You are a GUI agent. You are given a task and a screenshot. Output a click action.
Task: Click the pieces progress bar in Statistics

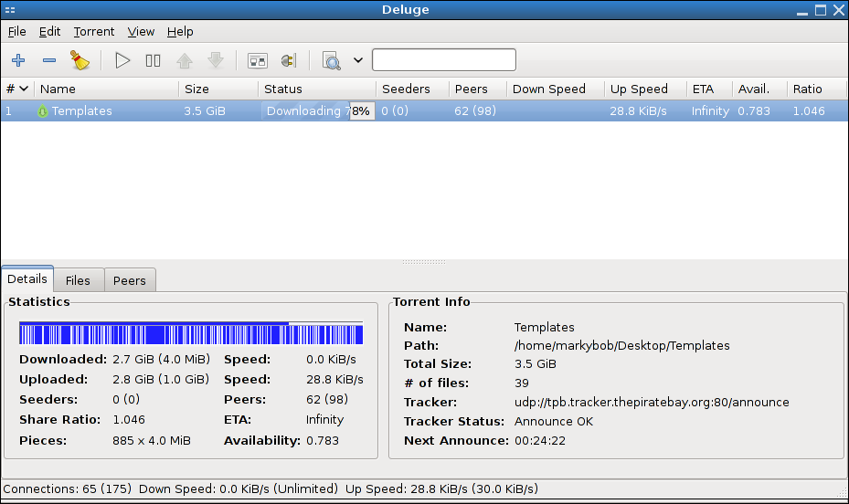pyautogui.click(x=190, y=334)
